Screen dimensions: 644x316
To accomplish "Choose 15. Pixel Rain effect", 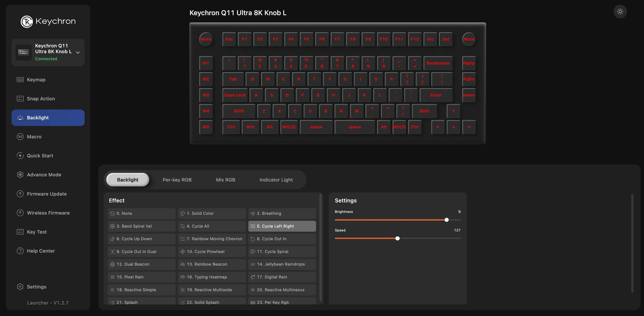I will coord(142,277).
